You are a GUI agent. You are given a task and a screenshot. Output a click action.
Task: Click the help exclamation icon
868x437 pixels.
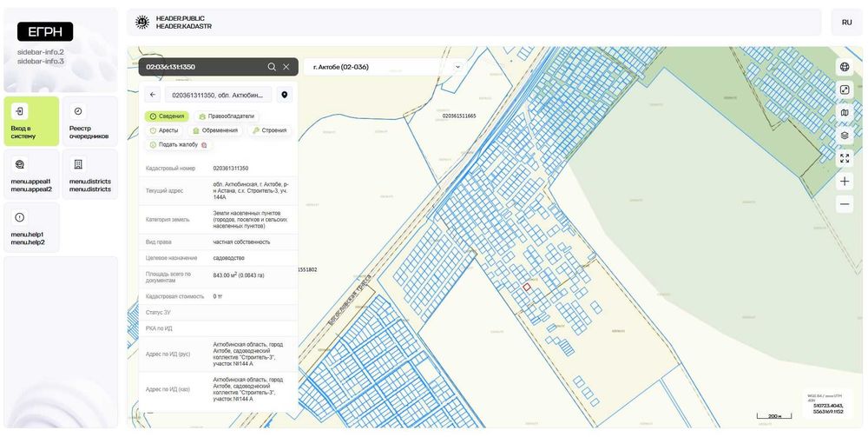19,217
